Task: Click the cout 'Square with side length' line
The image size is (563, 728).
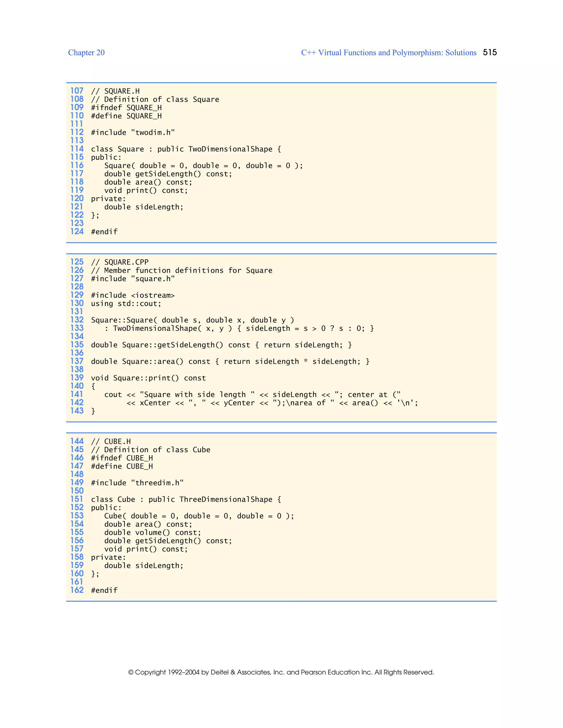Action: 252,395
